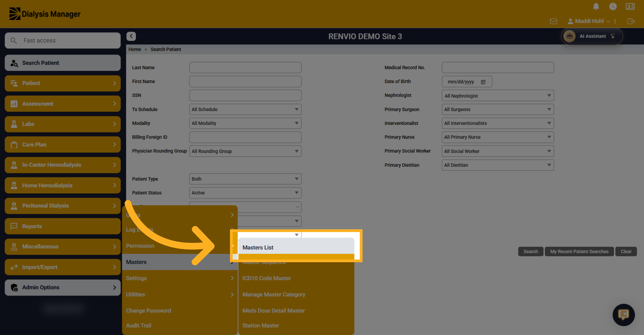Open Peritoneal Dialysis menu
This screenshot has width=644, height=335.
(x=63, y=206)
